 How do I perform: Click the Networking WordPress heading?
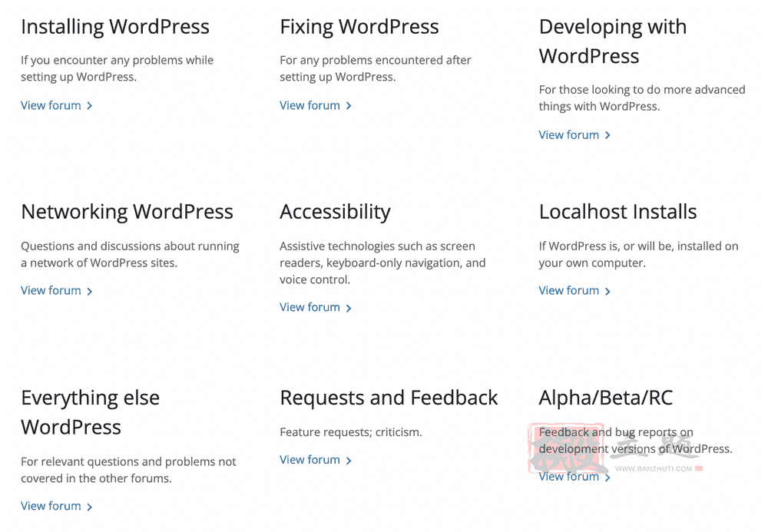127,213
